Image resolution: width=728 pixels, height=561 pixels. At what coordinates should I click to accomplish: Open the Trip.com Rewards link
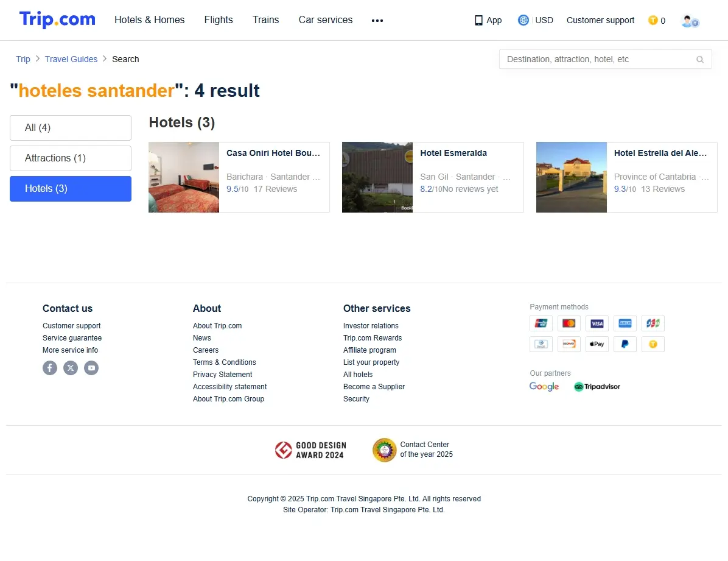click(373, 338)
